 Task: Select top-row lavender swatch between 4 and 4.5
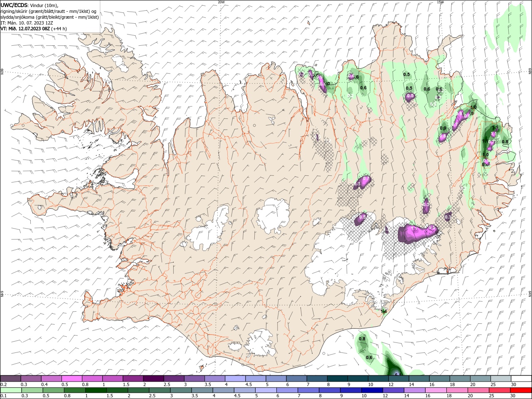click(x=235, y=378)
